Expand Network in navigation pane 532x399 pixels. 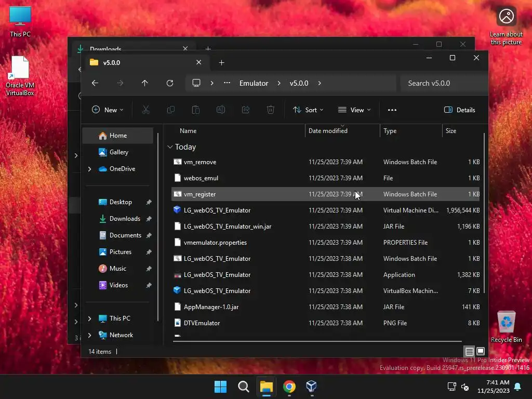pos(89,335)
